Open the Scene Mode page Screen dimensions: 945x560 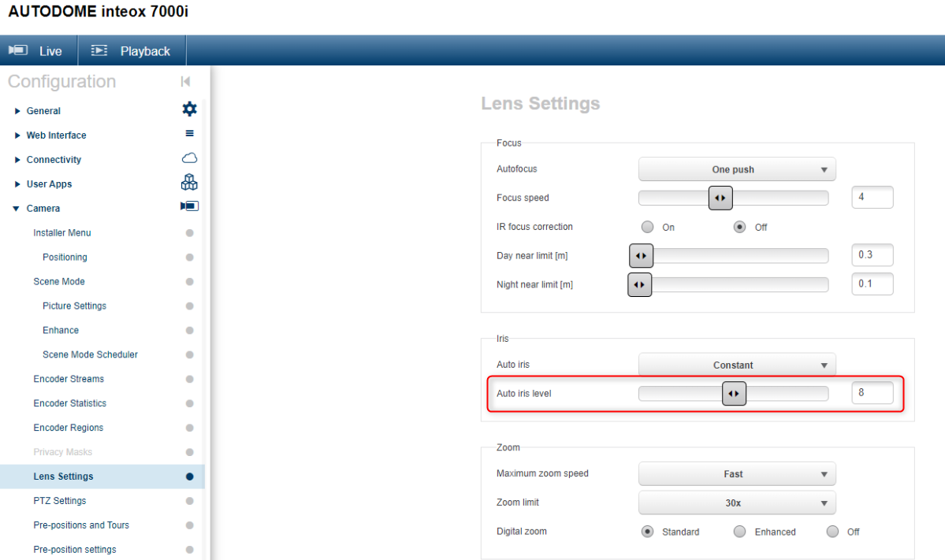point(59,282)
